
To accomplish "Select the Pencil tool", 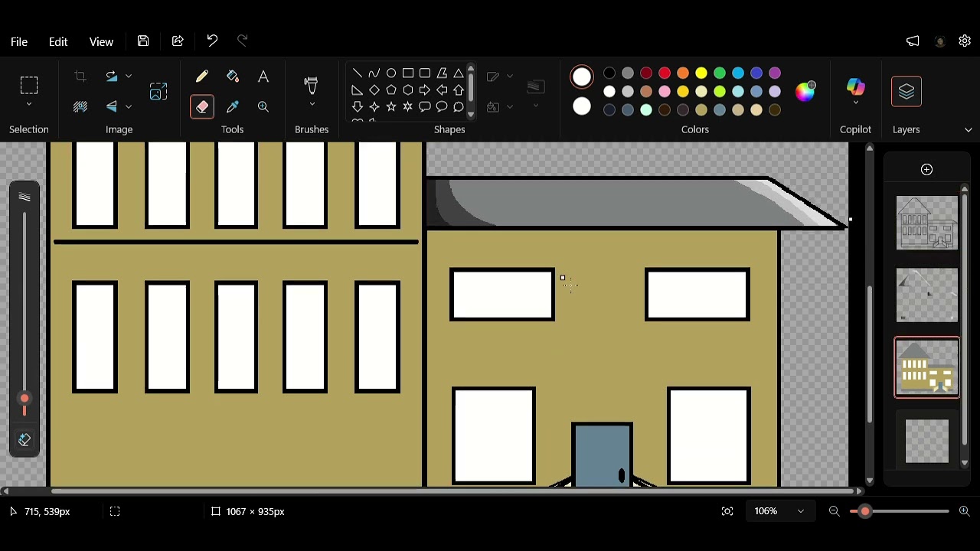I will (x=202, y=77).
